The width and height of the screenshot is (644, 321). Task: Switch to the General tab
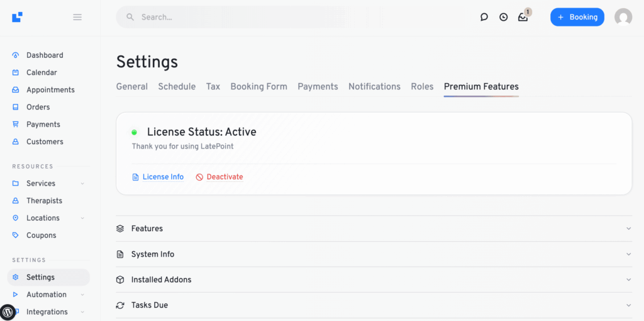pos(132,87)
